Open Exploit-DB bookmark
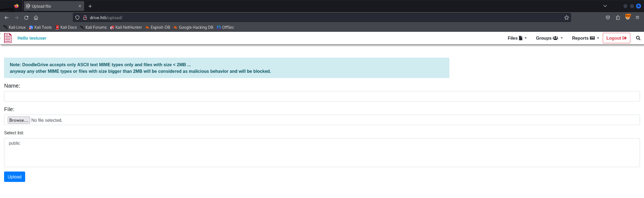 (x=158, y=28)
